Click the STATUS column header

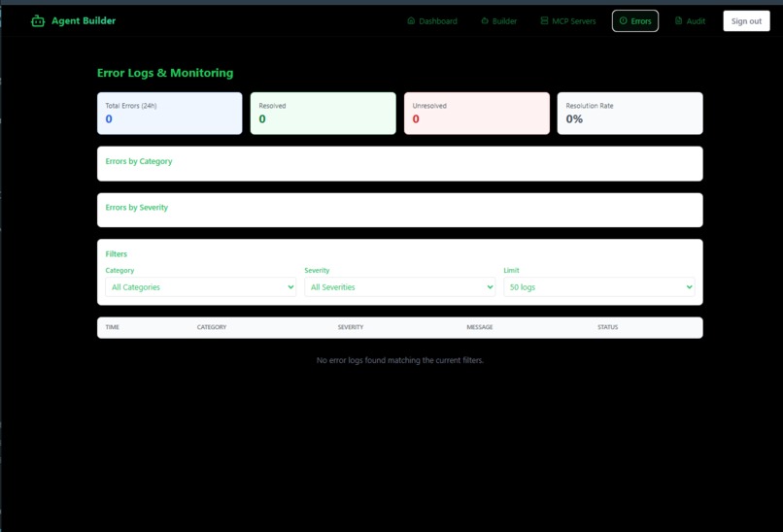(x=608, y=327)
